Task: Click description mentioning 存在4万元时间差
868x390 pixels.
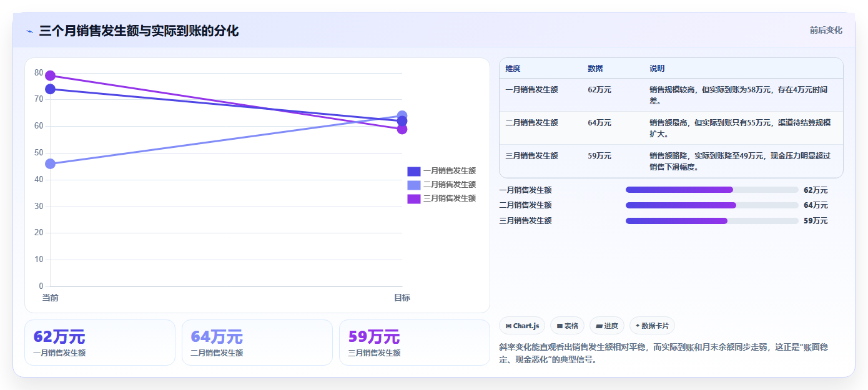Action: [x=739, y=95]
